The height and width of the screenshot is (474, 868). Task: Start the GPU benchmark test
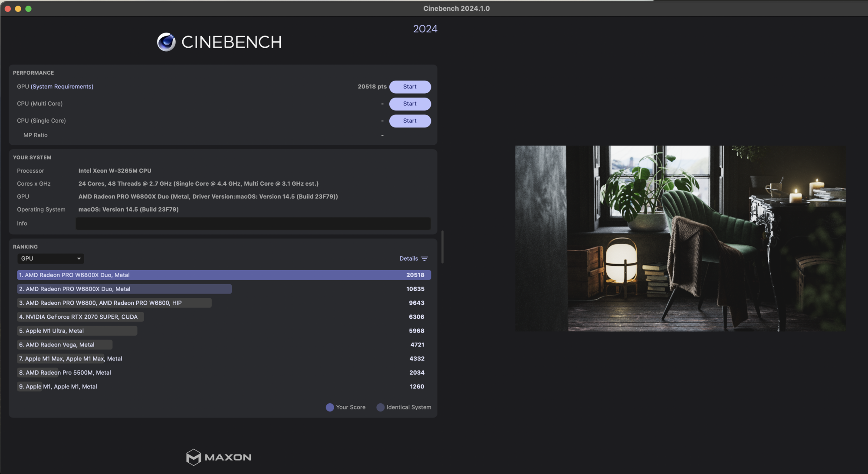click(x=410, y=87)
